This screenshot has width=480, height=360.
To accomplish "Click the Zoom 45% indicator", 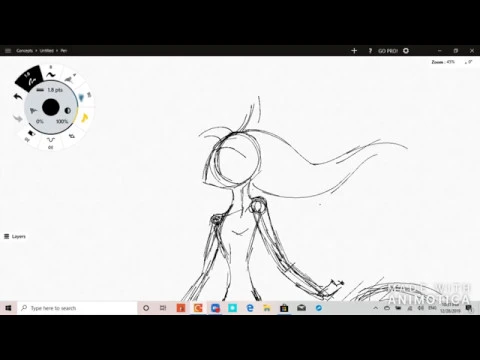I will tap(443, 62).
